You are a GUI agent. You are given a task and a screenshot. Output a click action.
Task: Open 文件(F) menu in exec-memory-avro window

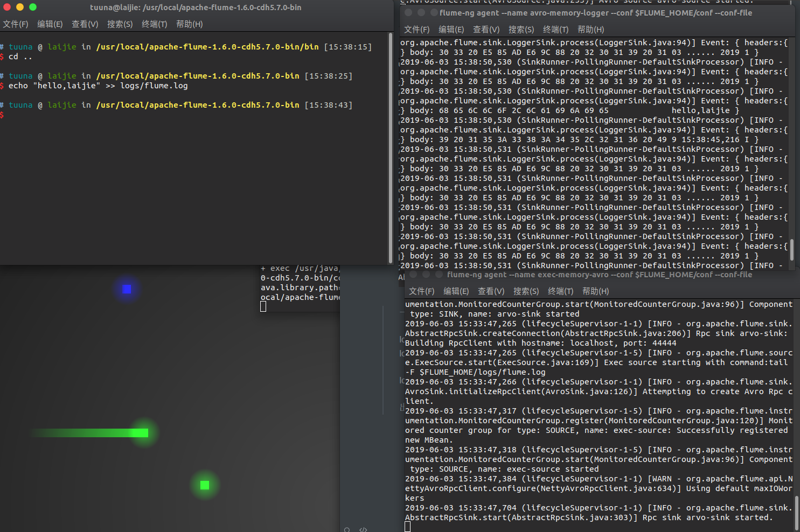tap(422, 291)
